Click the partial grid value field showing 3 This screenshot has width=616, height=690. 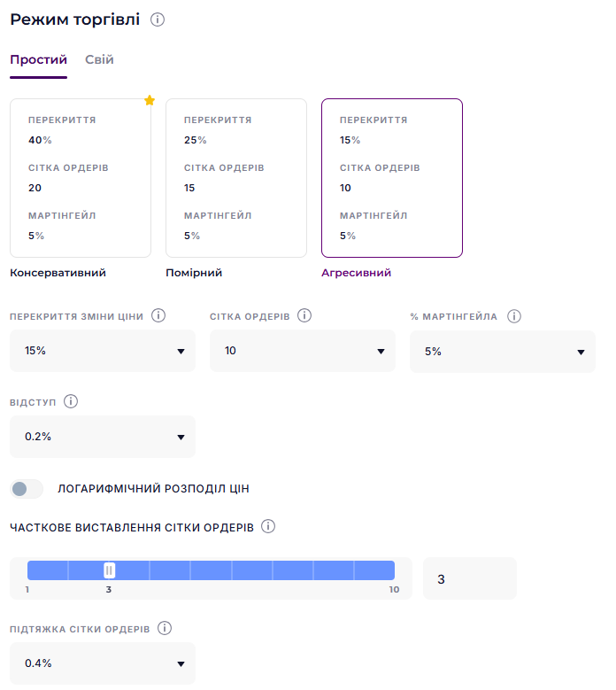469,579
